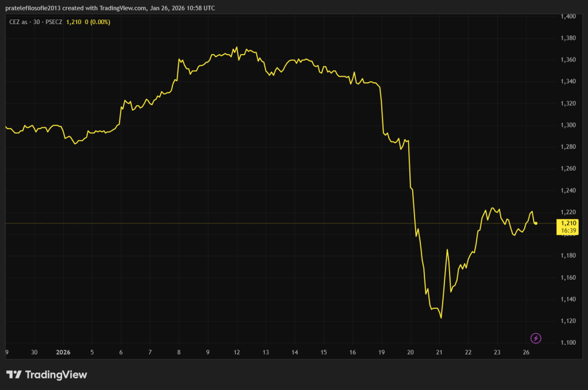Viewport: 588px width, 390px height.
Task: Click the purple lightning bolt event icon
Action: click(x=536, y=338)
